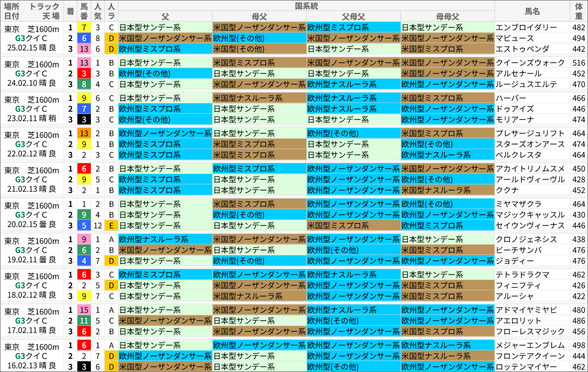Click the red number 6 badge beside アカイトリノムスメ
The height and width of the screenshot is (372, 588).
[83, 169]
